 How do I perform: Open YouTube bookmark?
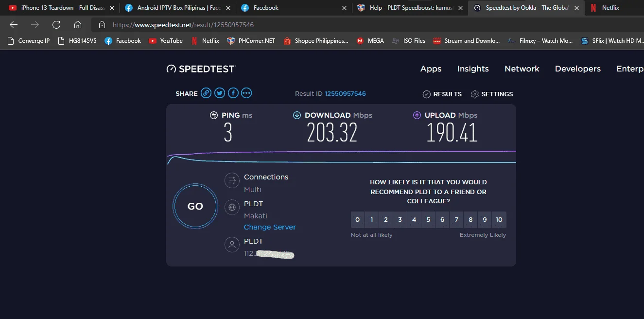coord(166,41)
